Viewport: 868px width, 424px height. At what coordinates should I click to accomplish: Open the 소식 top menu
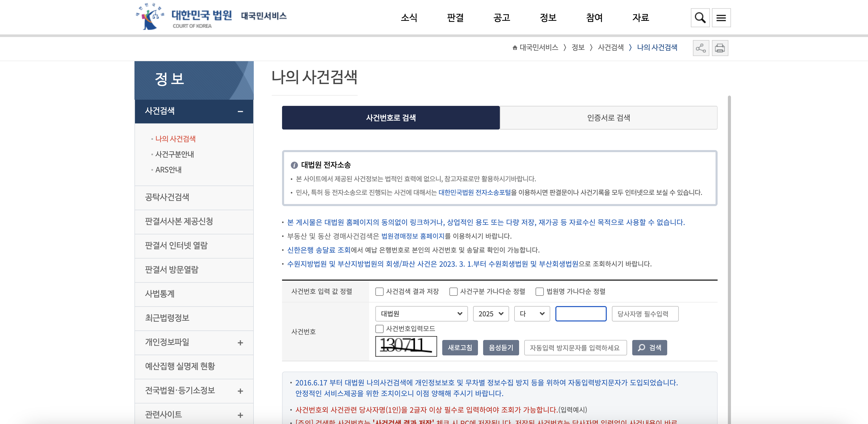click(x=409, y=17)
